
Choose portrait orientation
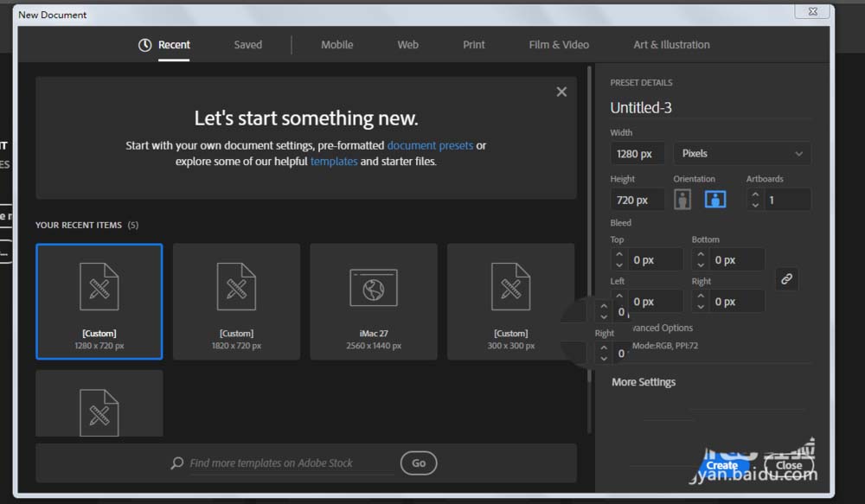click(x=682, y=200)
